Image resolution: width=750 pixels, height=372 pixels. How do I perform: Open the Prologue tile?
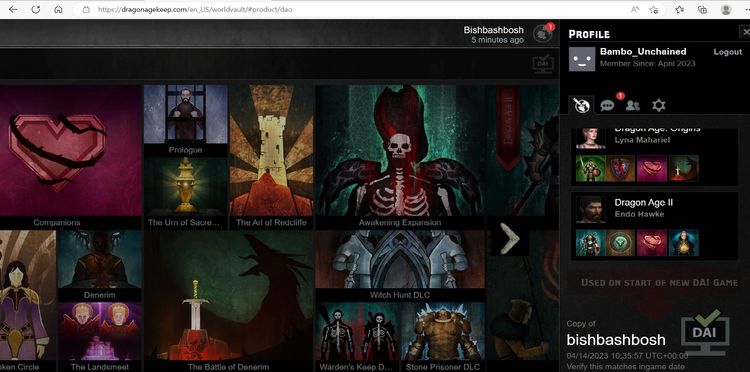point(185,120)
